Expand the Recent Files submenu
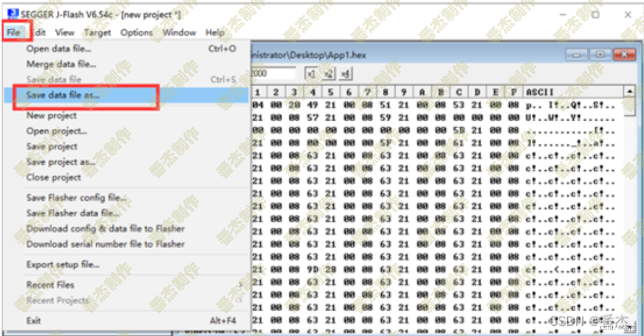The width and height of the screenshot is (644, 336). click(x=127, y=285)
